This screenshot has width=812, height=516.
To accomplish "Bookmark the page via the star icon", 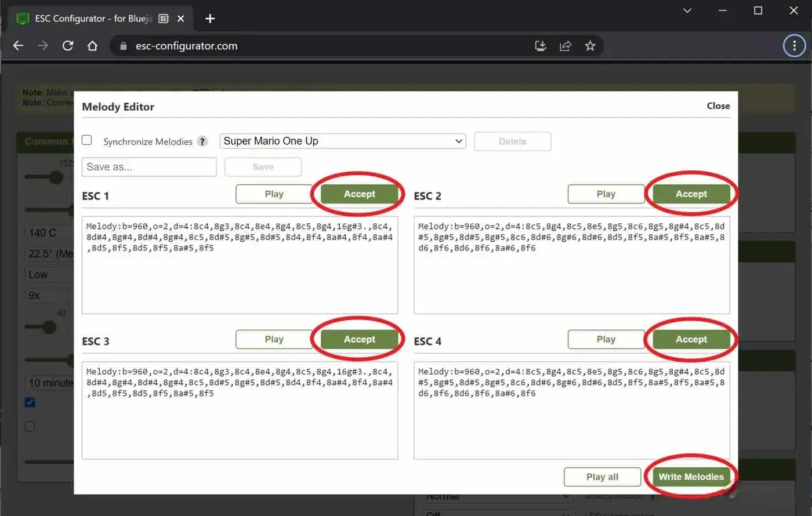I will coord(590,45).
